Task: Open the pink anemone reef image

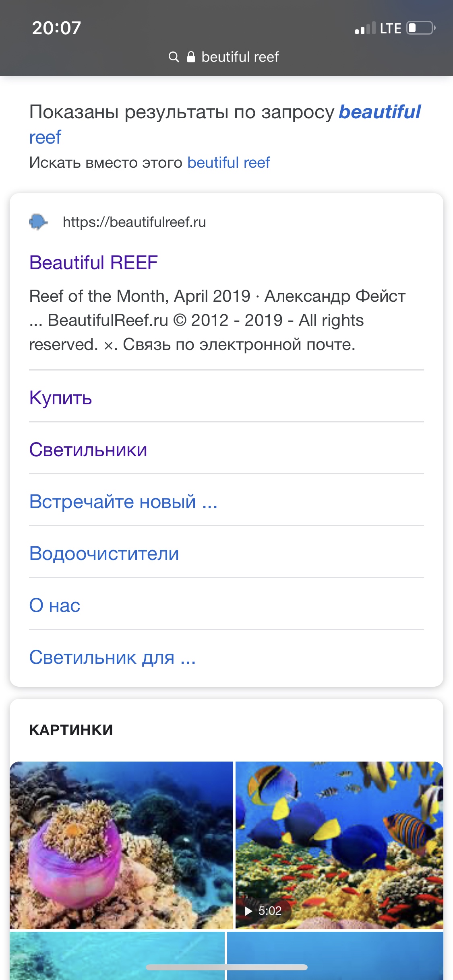Action: (x=121, y=845)
